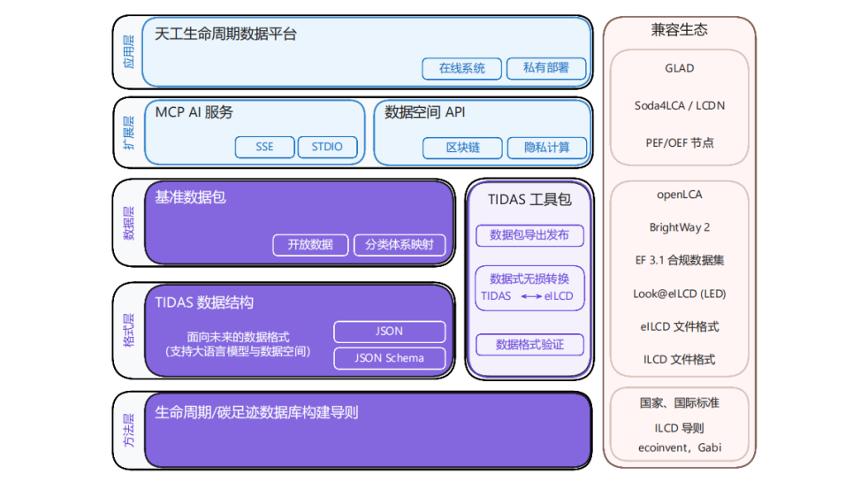Select the SSE box
Viewport: 868px width, 489px height.
click(264, 147)
